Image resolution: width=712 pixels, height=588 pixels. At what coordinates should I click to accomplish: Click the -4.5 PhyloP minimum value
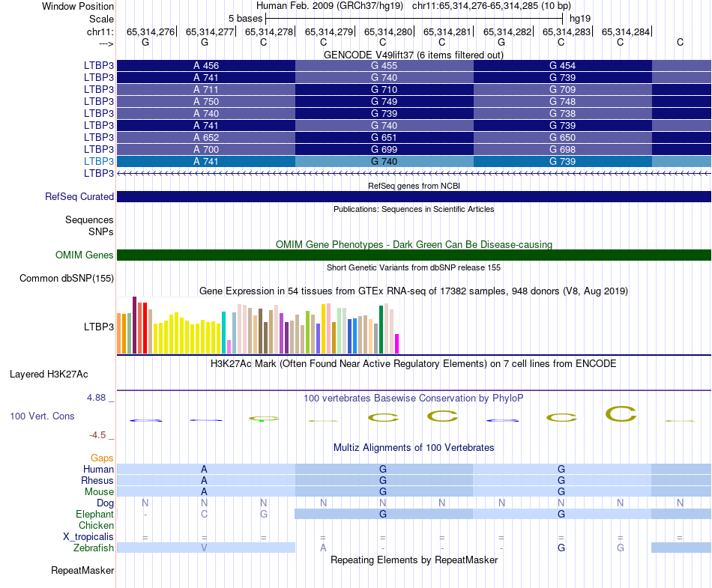(x=97, y=435)
